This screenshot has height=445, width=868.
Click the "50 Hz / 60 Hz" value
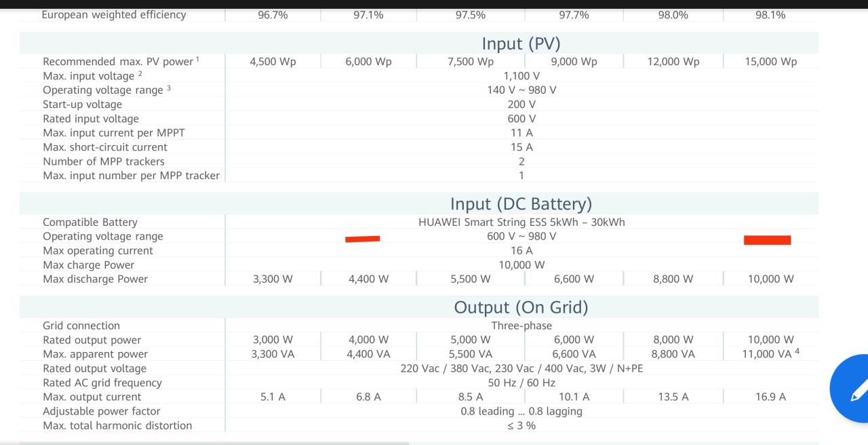(x=521, y=383)
